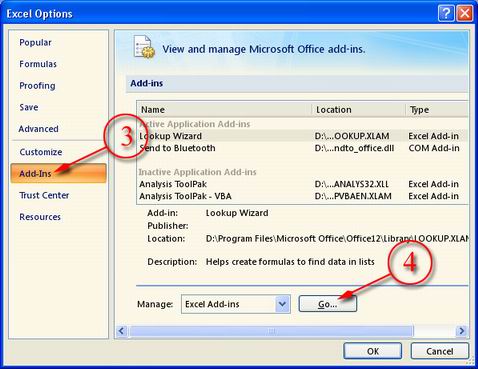
Task: Close the Excel Options dialog
Action: coord(464,13)
